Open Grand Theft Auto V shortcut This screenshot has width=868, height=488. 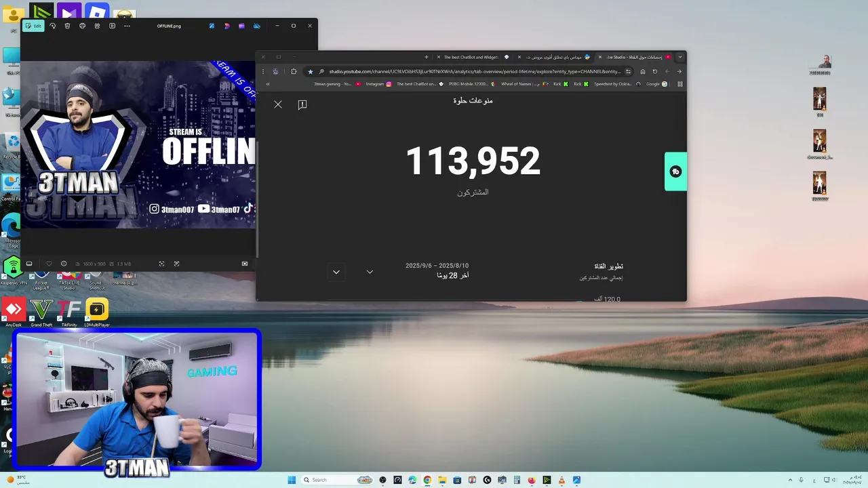(41, 312)
